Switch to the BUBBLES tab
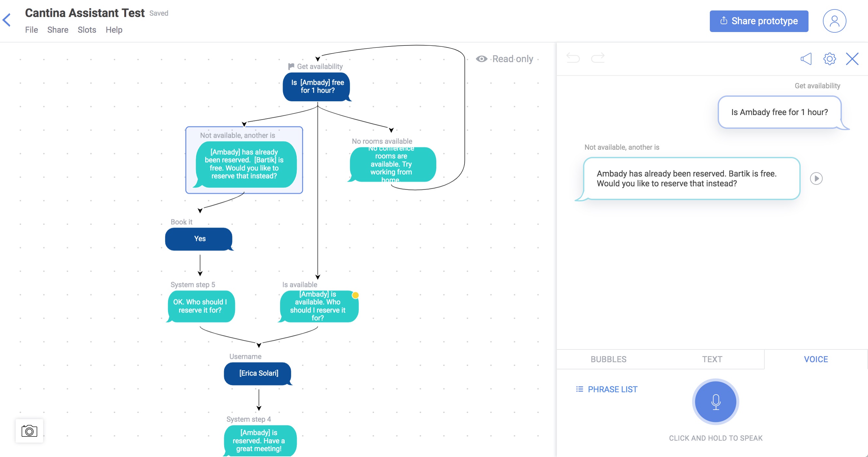The width and height of the screenshot is (868, 457). [x=608, y=359]
